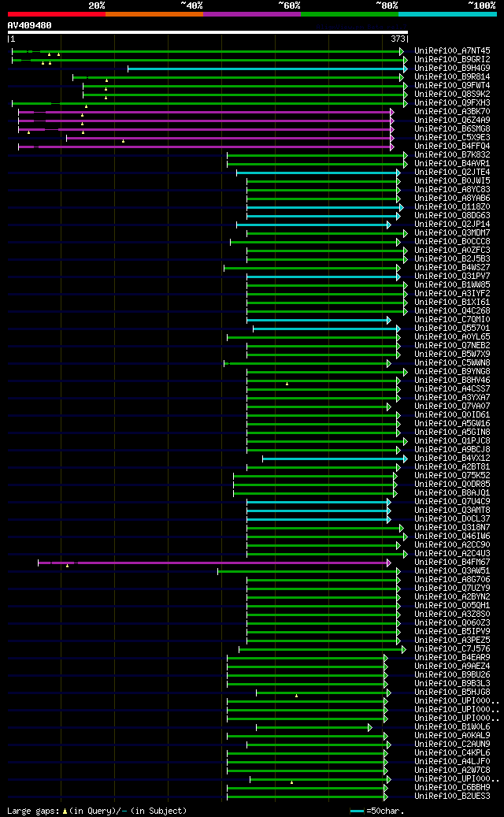
Task: Select the UniRef100_A8G706 label
Action: pyautogui.click(x=452, y=580)
